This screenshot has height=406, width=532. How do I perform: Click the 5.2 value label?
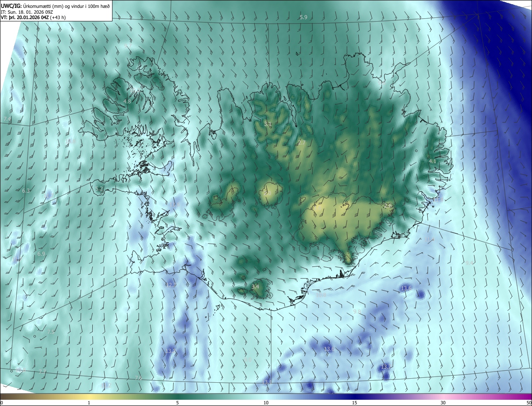[x=99, y=188]
